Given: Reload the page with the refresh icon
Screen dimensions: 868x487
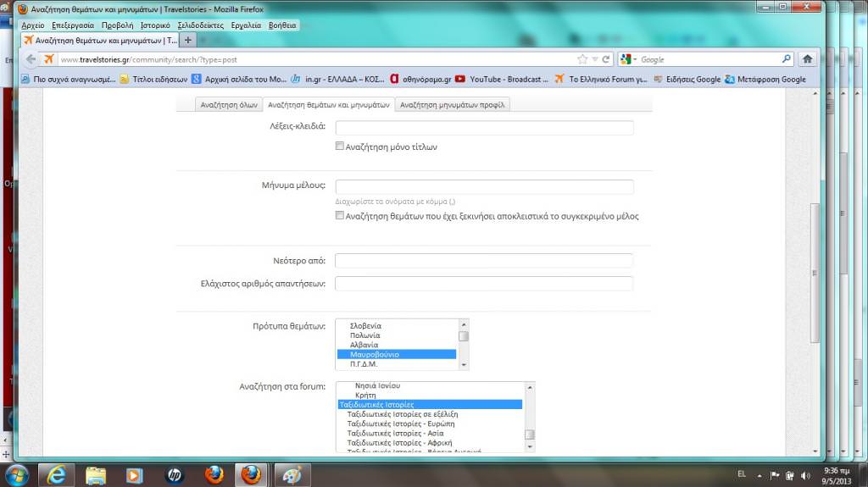Looking at the screenshot, I should [x=606, y=59].
